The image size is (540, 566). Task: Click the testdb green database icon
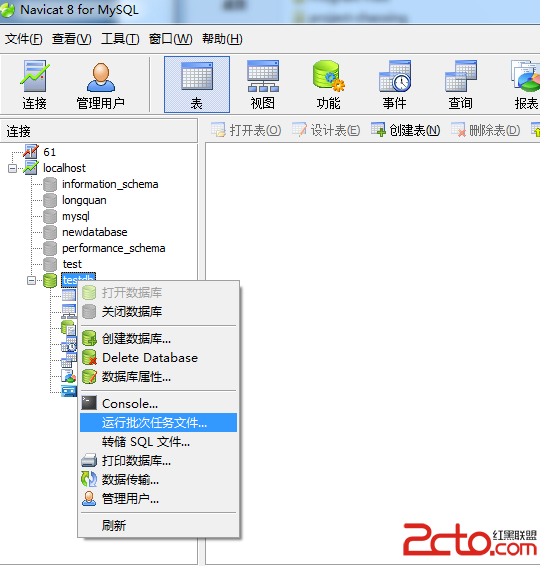coord(50,280)
